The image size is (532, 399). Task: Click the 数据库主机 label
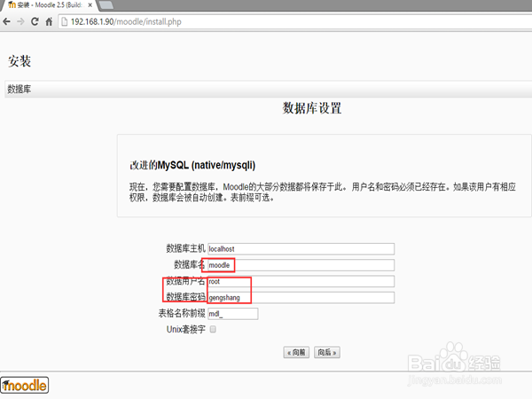click(x=185, y=248)
